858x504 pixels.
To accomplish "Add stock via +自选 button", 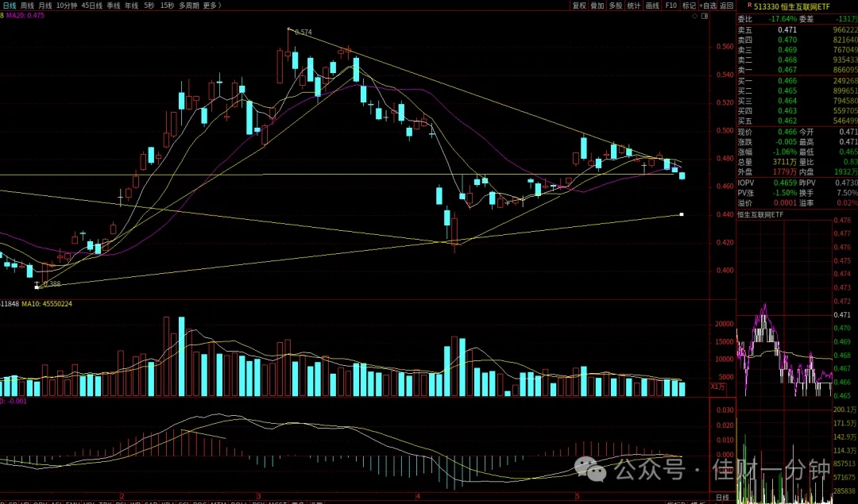I will pyautogui.click(x=708, y=6).
